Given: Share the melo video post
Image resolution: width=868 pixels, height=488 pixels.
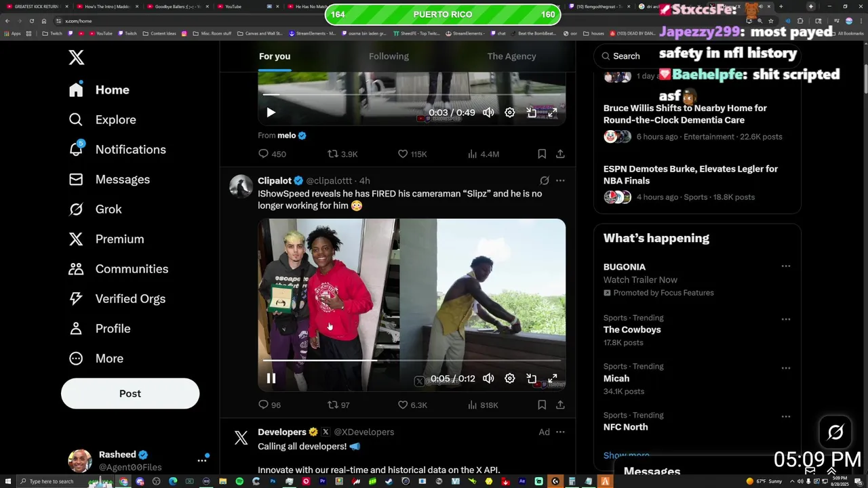Looking at the screenshot, I should point(560,154).
